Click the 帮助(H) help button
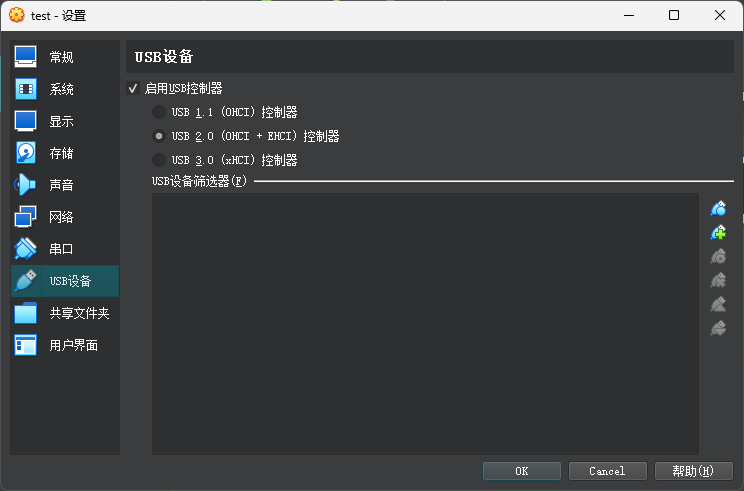This screenshot has height=491, width=744. (x=693, y=471)
